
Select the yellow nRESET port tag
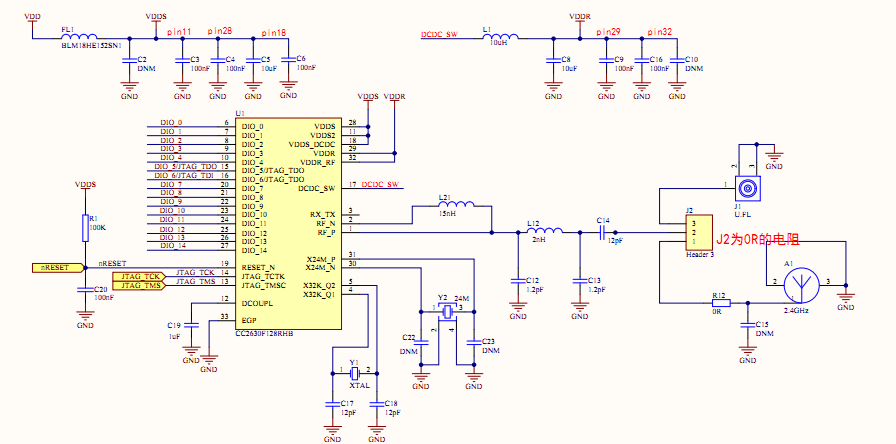pos(58,267)
